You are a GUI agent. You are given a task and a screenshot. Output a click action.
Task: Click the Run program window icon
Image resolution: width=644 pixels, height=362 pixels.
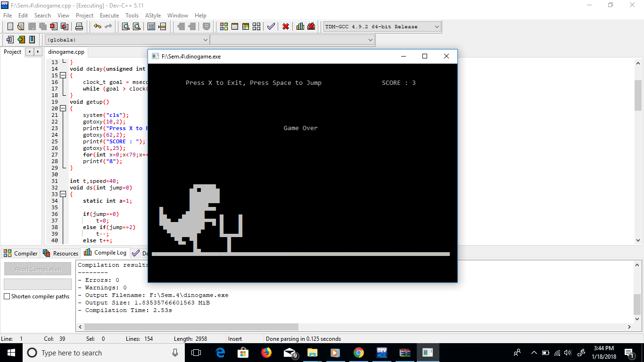pyautogui.click(x=235, y=26)
